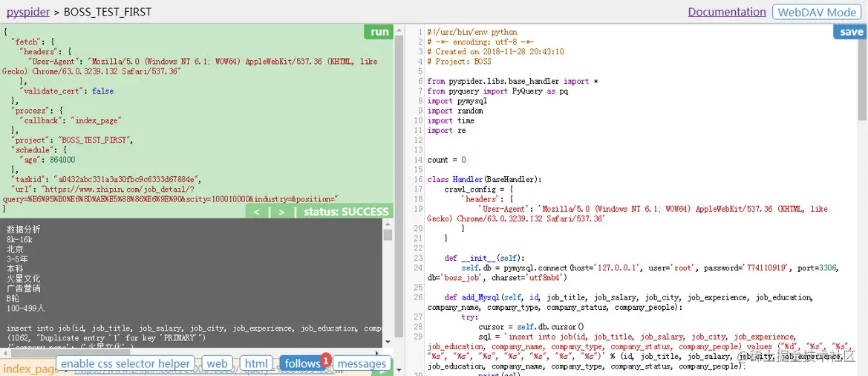Click code line 'import time'
The image size is (868, 376).
[451, 120]
